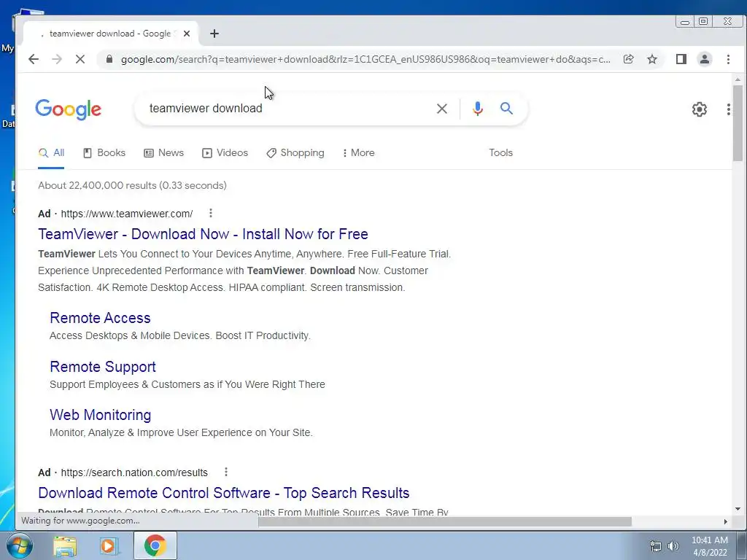Open search Tools options
The image size is (747, 560).
pos(500,153)
